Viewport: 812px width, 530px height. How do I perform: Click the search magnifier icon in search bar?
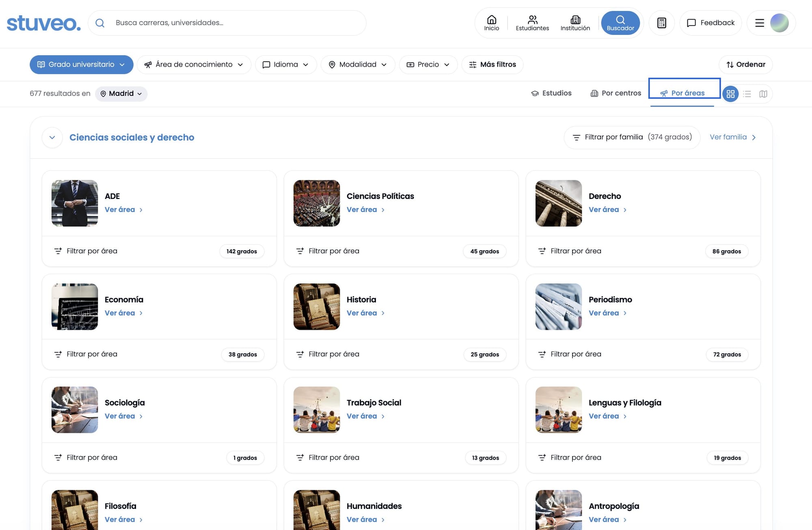tap(100, 23)
